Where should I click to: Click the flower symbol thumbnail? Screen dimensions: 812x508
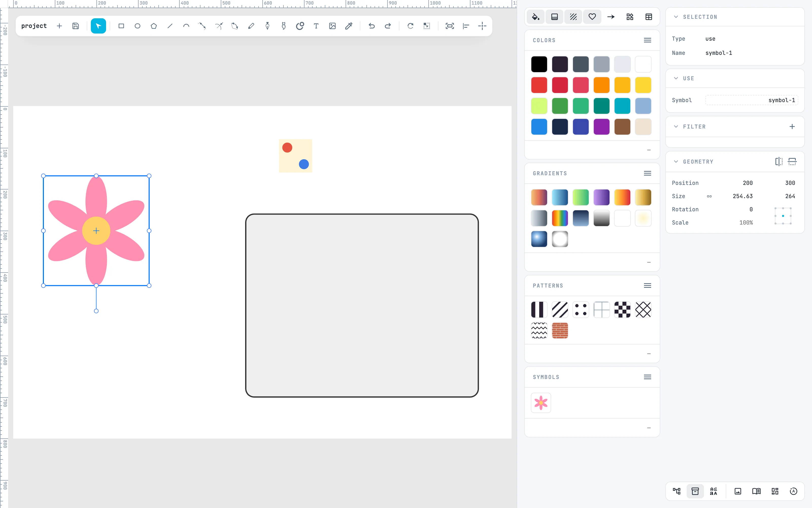[540, 403]
